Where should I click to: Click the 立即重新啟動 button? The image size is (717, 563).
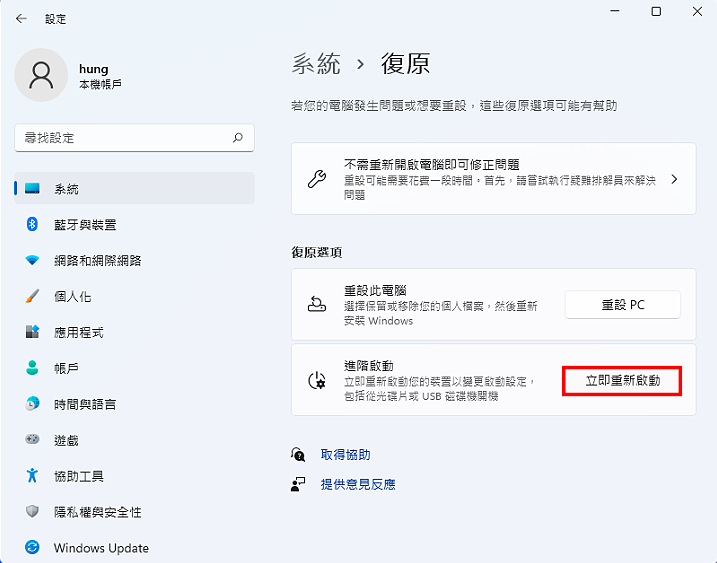(x=622, y=381)
